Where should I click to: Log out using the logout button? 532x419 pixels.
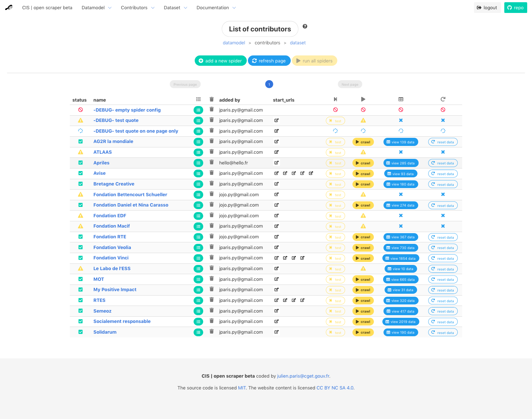487,8
